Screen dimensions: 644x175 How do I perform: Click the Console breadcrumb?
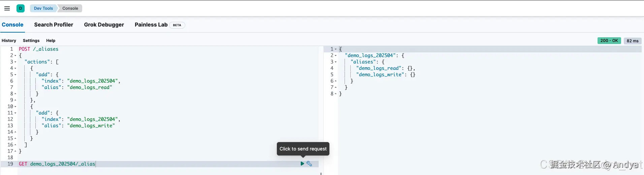[70, 8]
